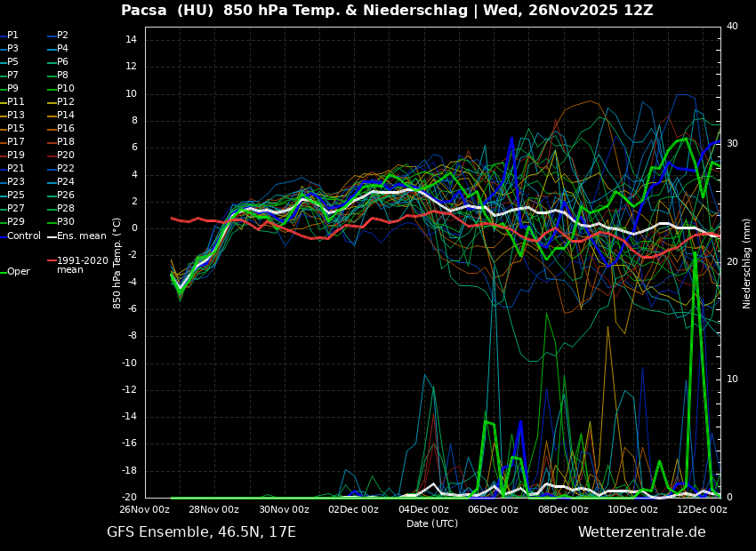This screenshot has height=551, width=756.
Task: Click the 10Dec 00z date tick label
Action: 632,509
